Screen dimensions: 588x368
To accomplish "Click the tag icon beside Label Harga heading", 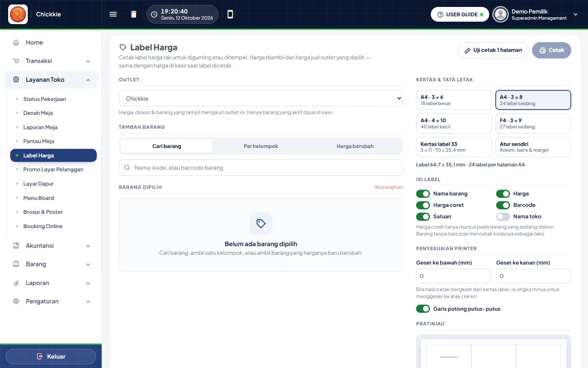I will point(123,47).
